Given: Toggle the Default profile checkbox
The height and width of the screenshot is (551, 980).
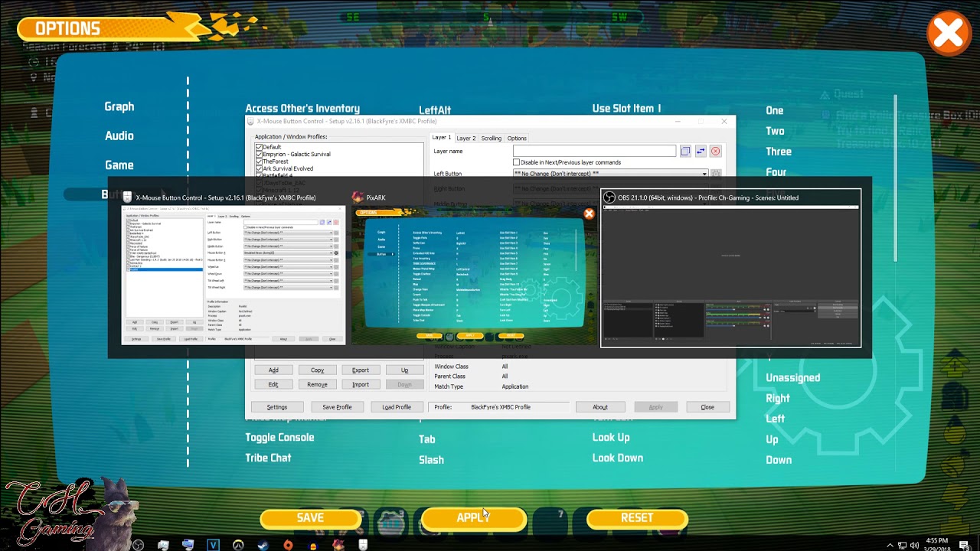Looking at the screenshot, I should point(259,147).
